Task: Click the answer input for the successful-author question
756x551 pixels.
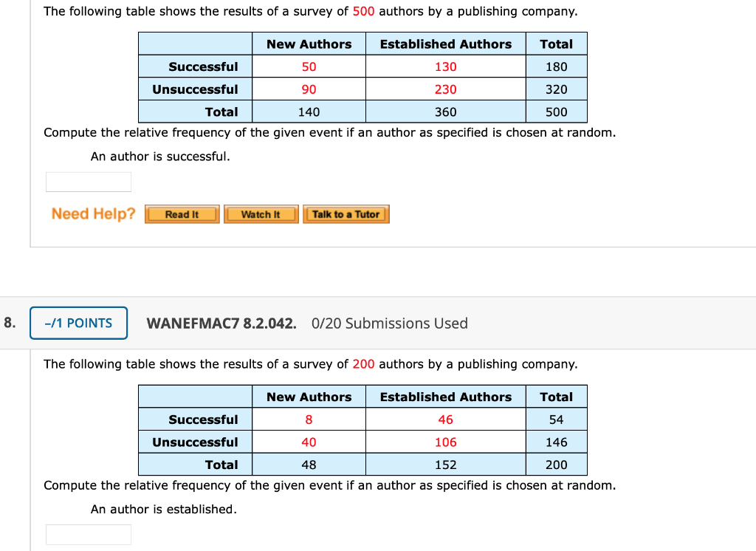Action: click(88, 181)
